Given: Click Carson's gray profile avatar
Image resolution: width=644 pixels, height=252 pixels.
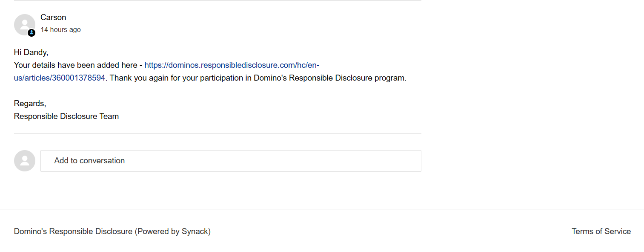Looking at the screenshot, I should (x=24, y=24).
